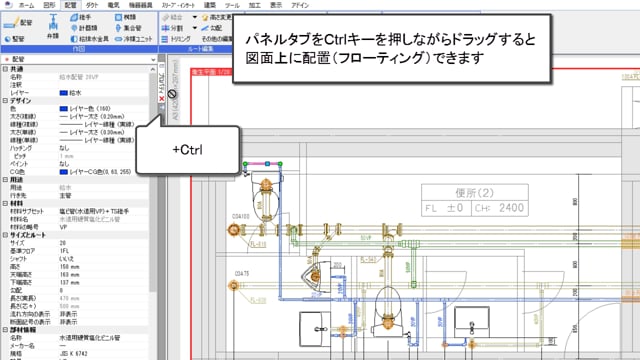The width and height of the screenshot is (640, 360).
Task: Select the 冷媒ユニット refrigerant unit tool
Action: [x=133, y=39]
